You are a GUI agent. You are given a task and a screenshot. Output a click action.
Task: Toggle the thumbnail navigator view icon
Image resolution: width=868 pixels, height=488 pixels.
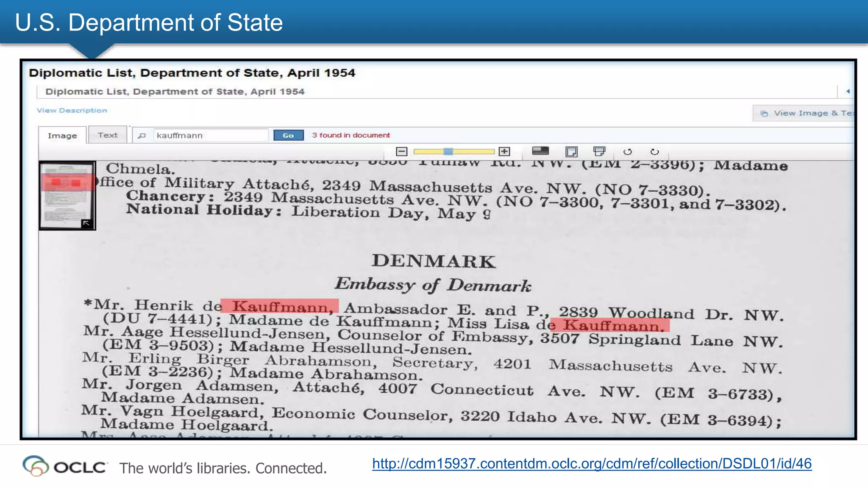[540, 151]
